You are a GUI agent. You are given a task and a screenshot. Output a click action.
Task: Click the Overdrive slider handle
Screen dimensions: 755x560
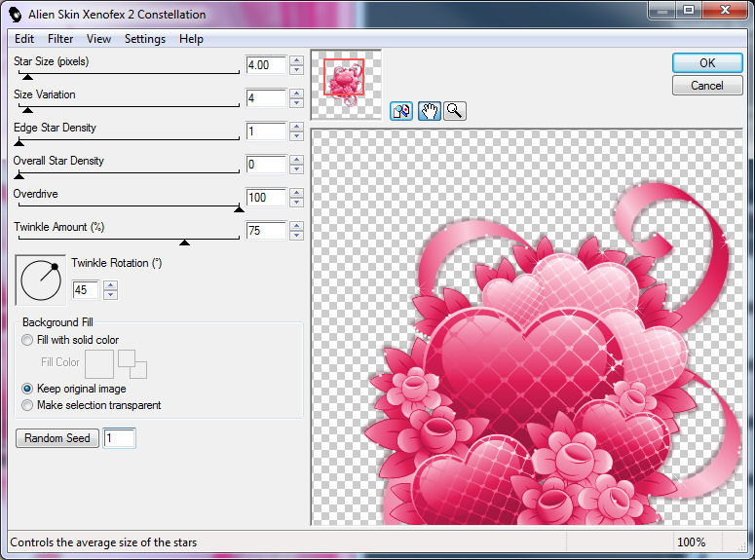239,209
